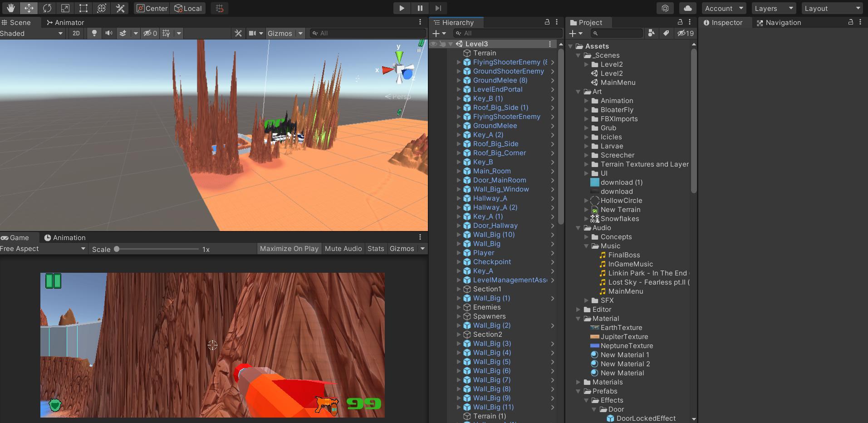
Task: Toggle 2D view mode in the Scene
Action: (76, 33)
